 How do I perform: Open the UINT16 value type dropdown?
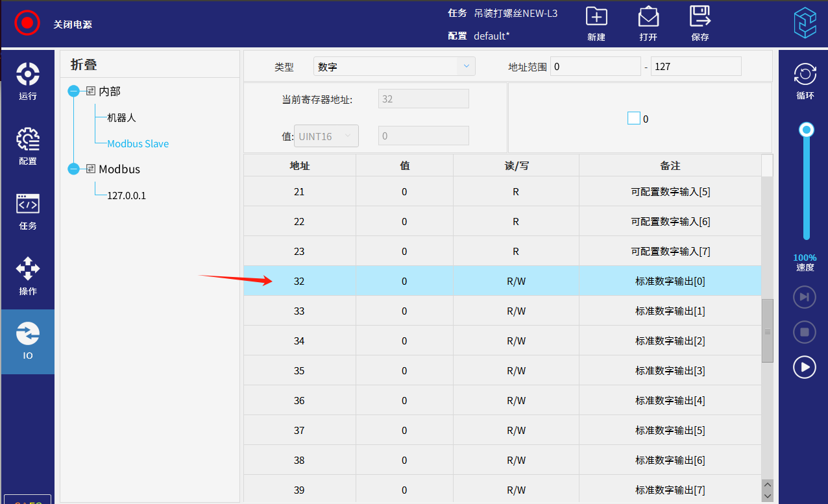pos(326,136)
